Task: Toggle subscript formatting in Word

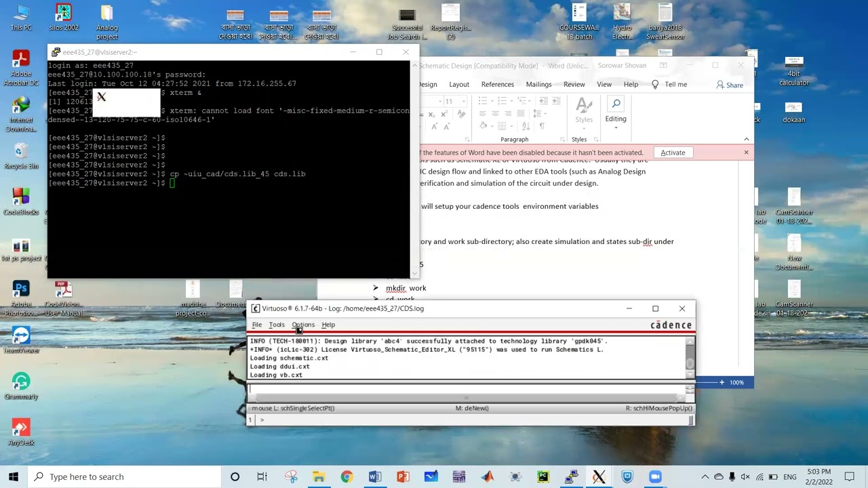Action: 431,115
